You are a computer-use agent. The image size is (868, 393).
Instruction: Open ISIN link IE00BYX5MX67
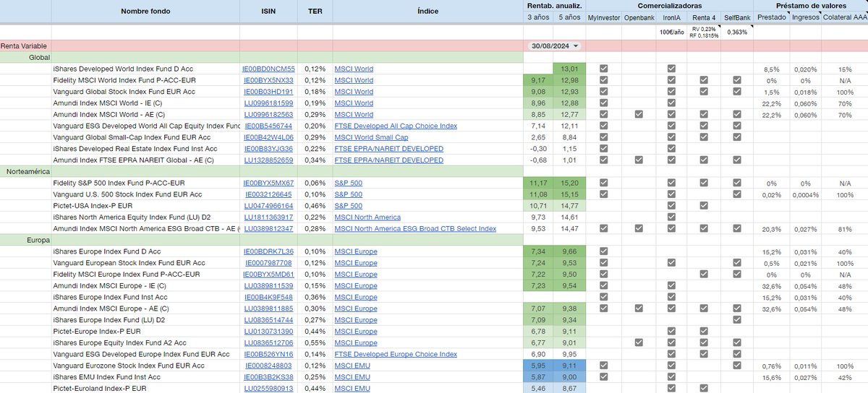[268, 183]
